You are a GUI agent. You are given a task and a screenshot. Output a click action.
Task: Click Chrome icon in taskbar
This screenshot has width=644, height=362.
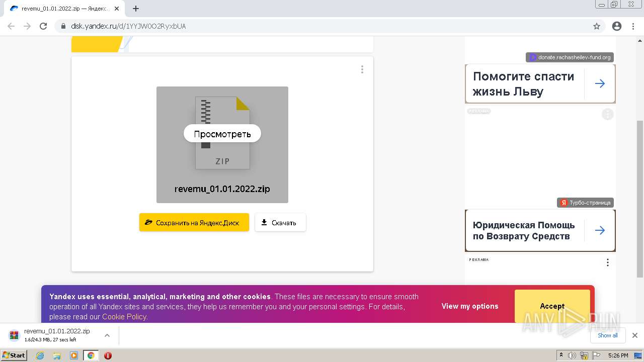click(x=91, y=355)
